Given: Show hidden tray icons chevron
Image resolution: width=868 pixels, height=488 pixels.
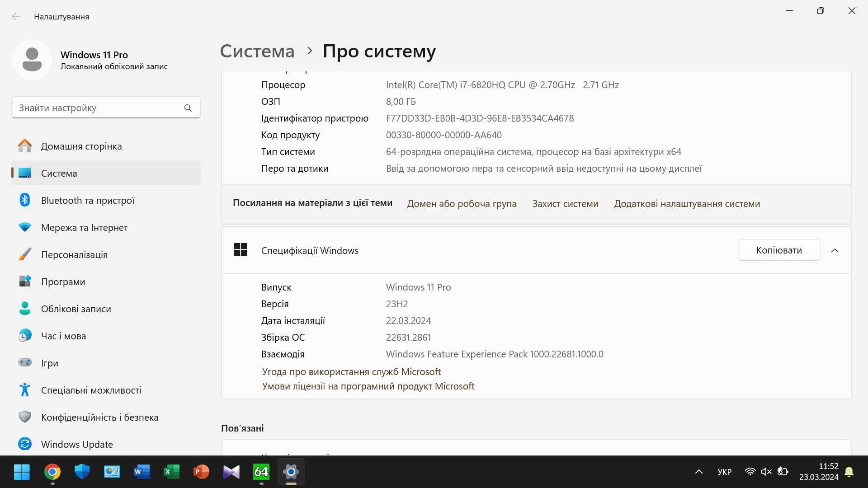Looking at the screenshot, I should [x=698, y=472].
